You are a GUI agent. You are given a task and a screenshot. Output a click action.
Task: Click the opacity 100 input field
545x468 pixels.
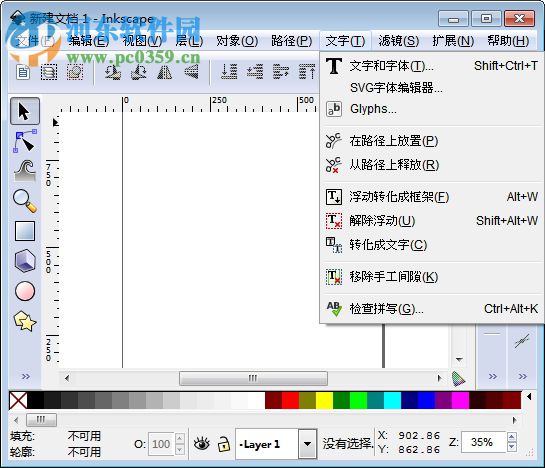161,444
